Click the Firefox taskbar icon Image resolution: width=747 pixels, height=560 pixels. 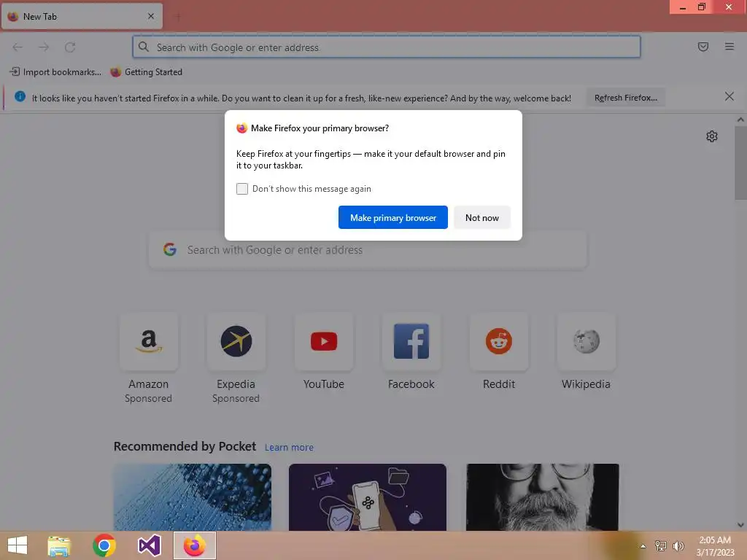(194, 545)
